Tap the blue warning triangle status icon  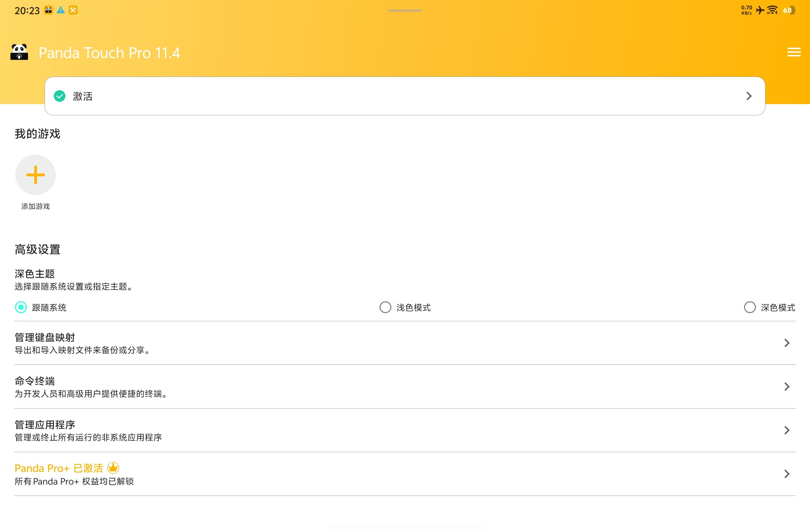pyautogui.click(x=60, y=10)
